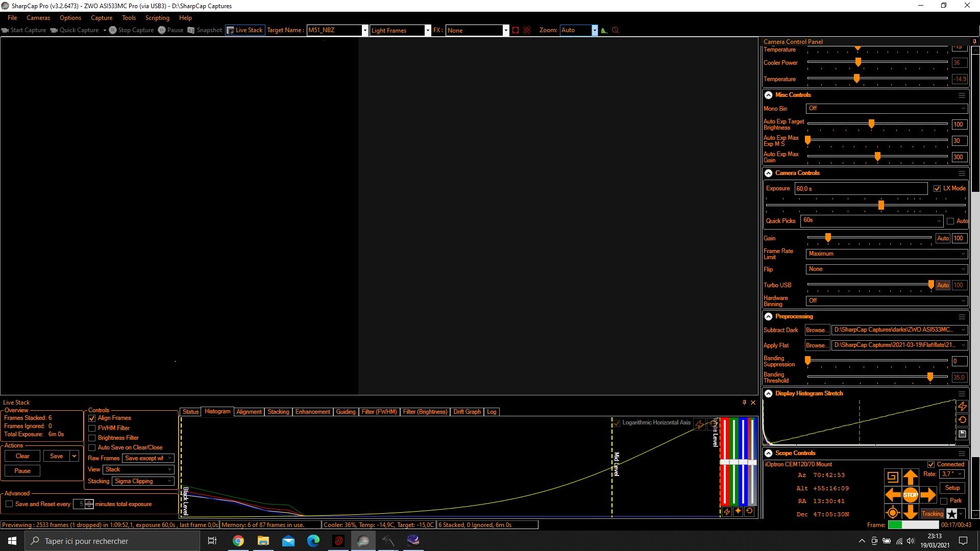980x551 pixels.
Task: Enable Auto Save on Clear/Close
Action: pyautogui.click(x=92, y=447)
